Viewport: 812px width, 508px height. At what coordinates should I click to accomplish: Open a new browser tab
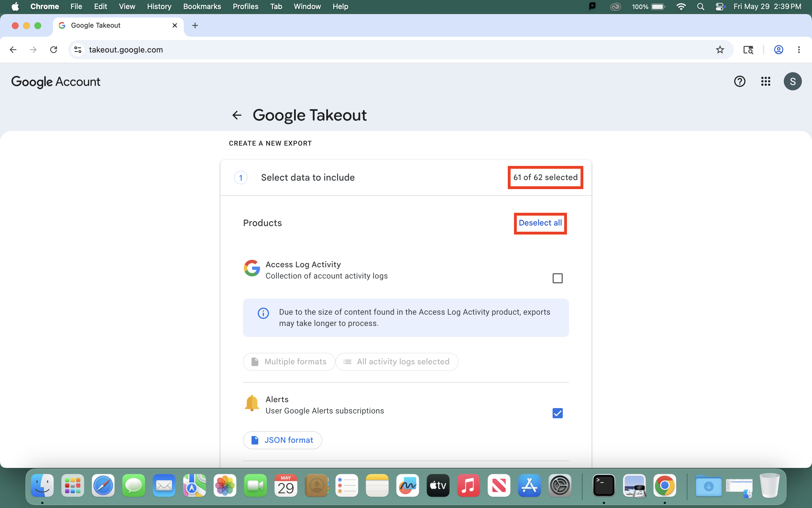pos(195,25)
